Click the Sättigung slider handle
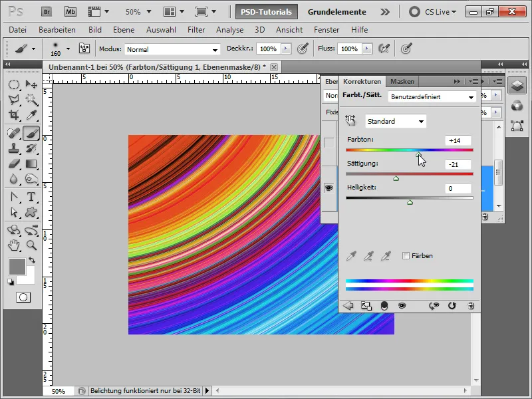This screenshot has height=399, width=532. click(396, 178)
